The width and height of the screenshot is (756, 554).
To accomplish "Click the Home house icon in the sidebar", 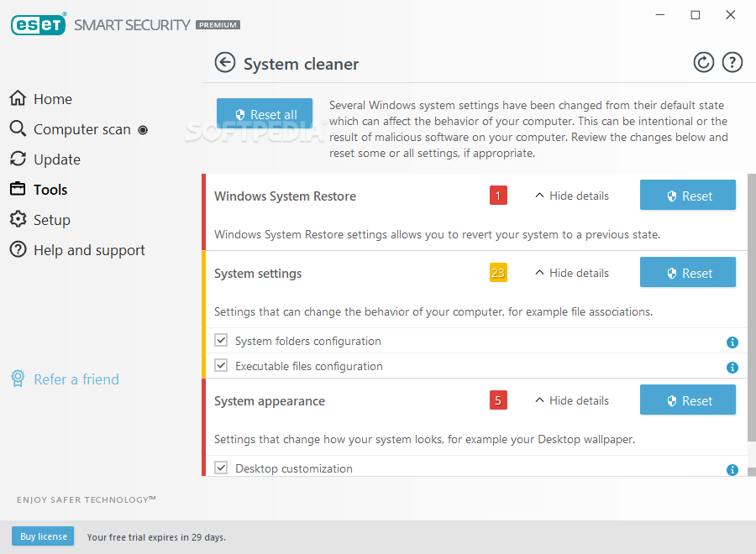I will click(x=18, y=98).
